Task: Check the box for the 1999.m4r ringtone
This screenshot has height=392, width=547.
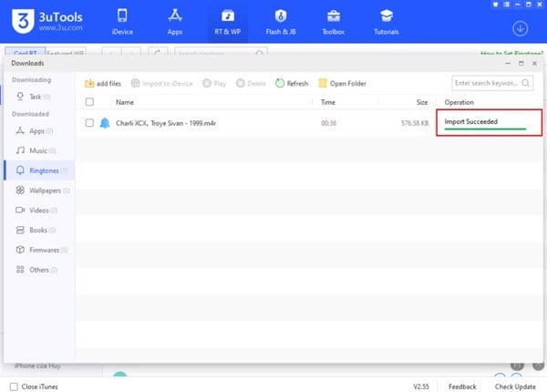Action: (x=89, y=123)
